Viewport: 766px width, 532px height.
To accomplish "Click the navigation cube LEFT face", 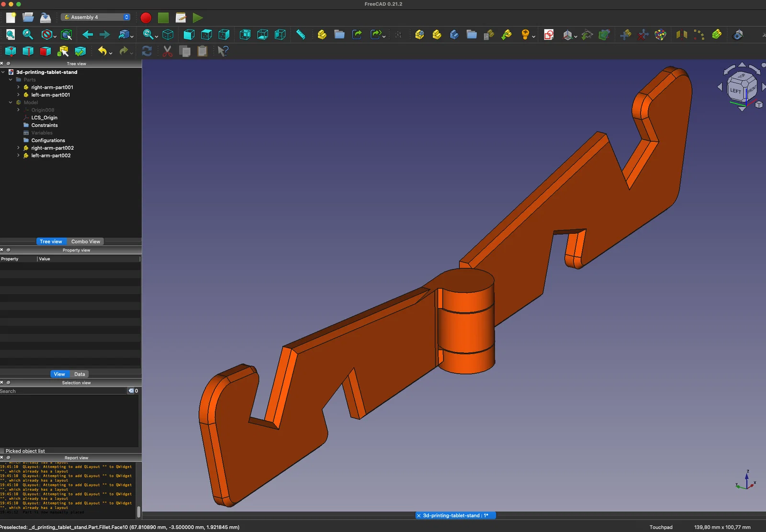I will click(735, 90).
